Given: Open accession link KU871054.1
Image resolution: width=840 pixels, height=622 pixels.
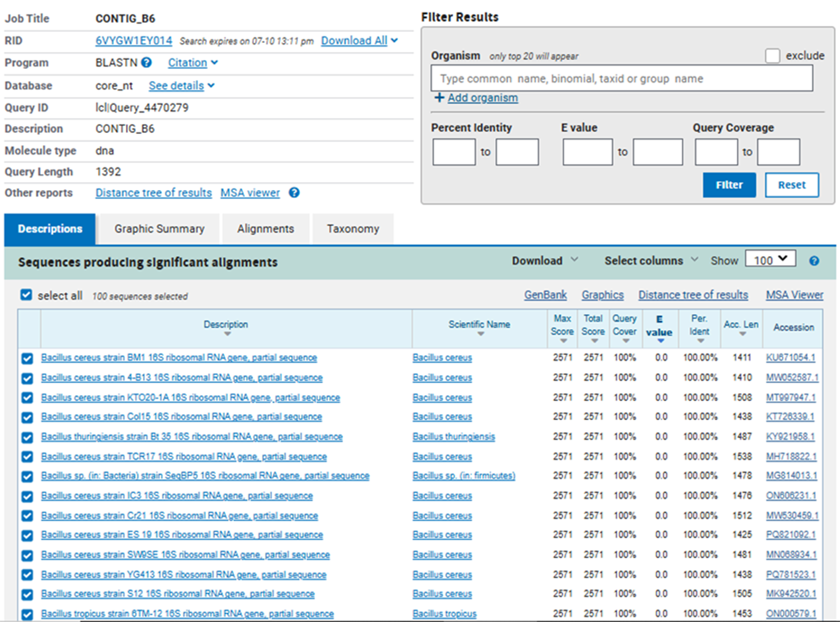Looking at the screenshot, I should [x=790, y=358].
